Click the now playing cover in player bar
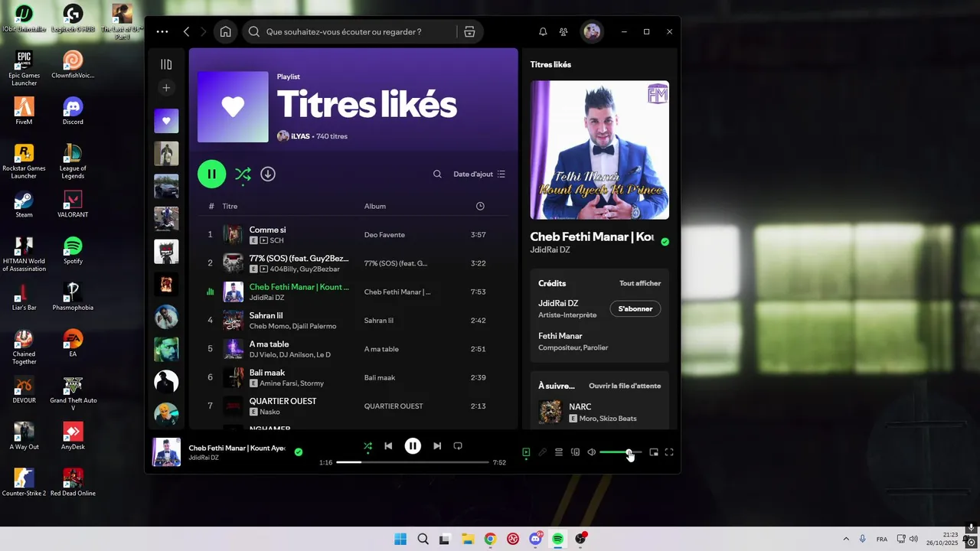This screenshot has height=551, width=980. (x=166, y=452)
